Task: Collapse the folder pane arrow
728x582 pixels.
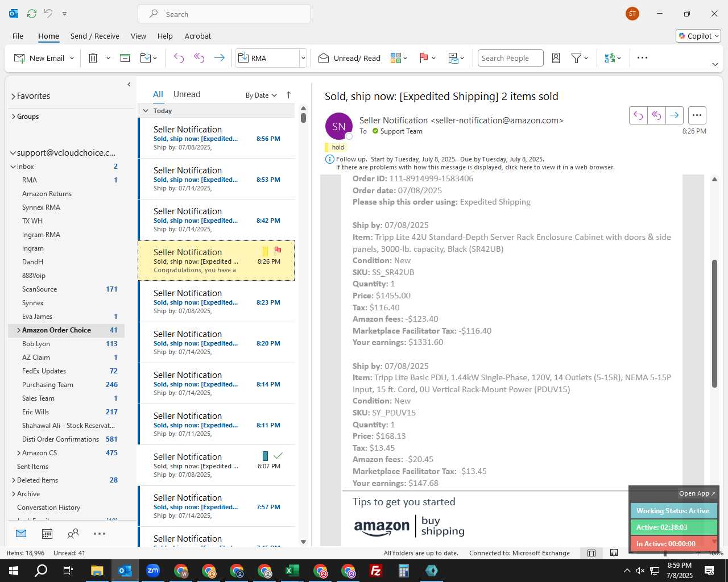Action: click(x=129, y=84)
